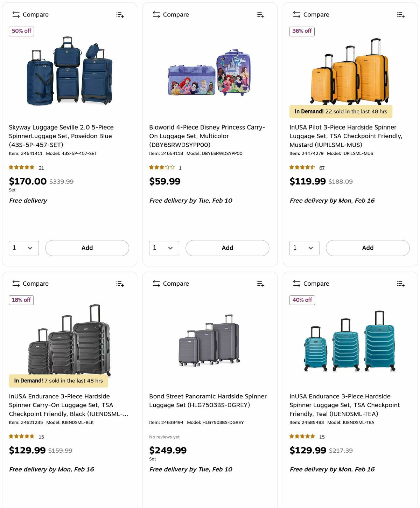Click the orange InUSA Pilot luggage image
420x508 pixels.
coord(350,72)
